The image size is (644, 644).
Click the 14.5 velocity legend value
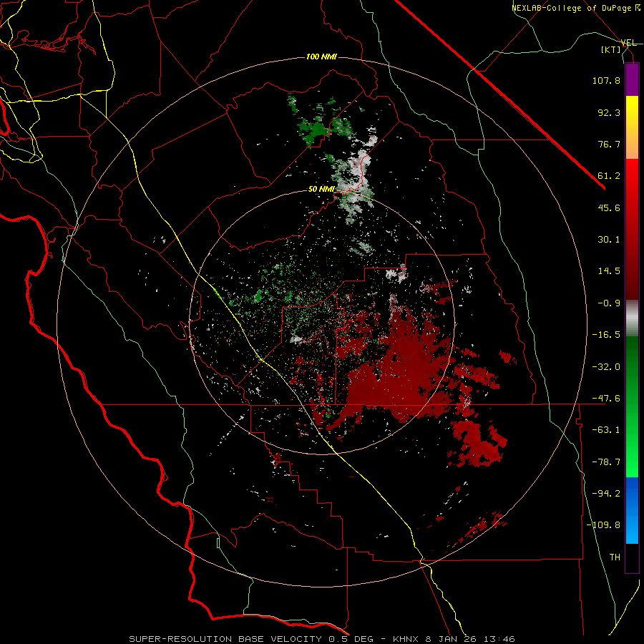(609, 271)
